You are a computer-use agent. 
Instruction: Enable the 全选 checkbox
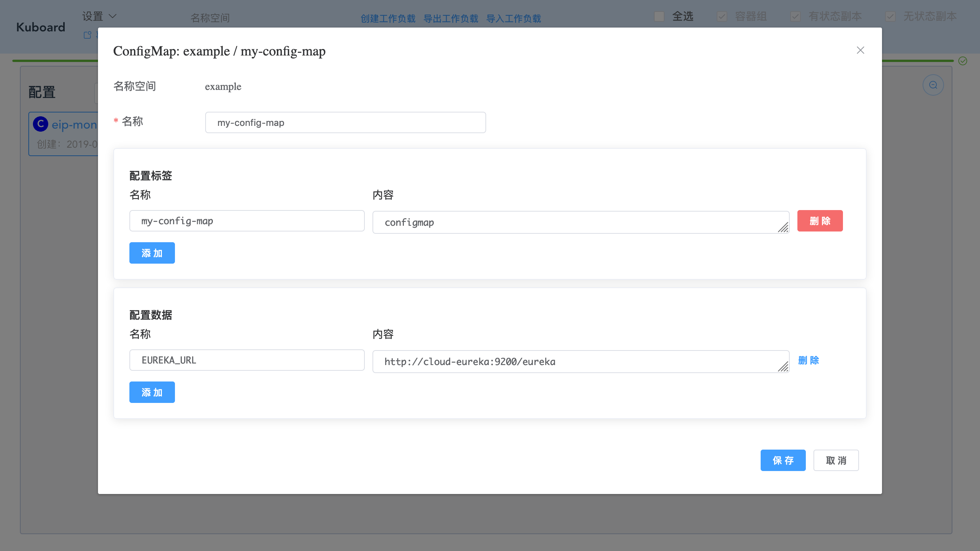[658, 16]
